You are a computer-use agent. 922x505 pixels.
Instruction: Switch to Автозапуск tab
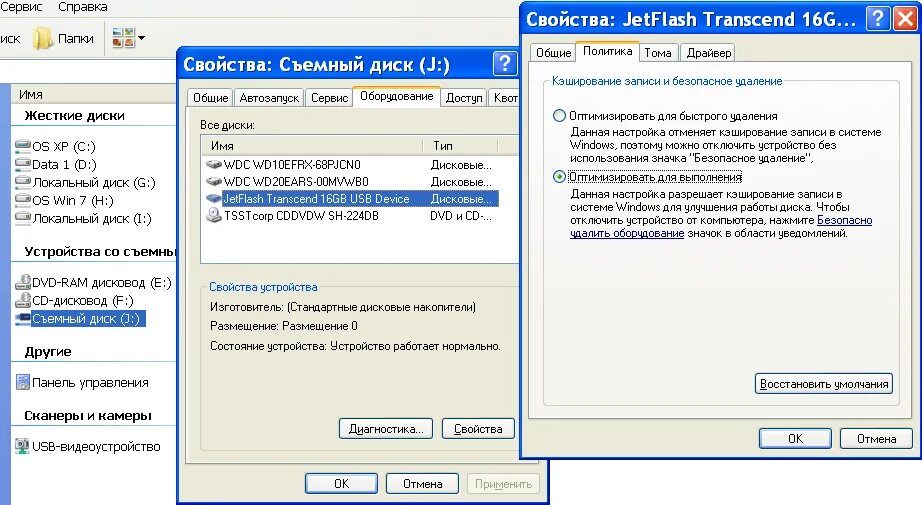pyautogui.click(x=269, y=98)
